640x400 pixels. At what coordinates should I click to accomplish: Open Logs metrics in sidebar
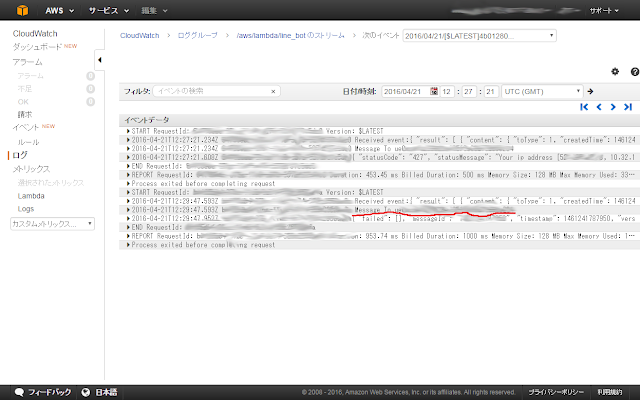(26, 209)
